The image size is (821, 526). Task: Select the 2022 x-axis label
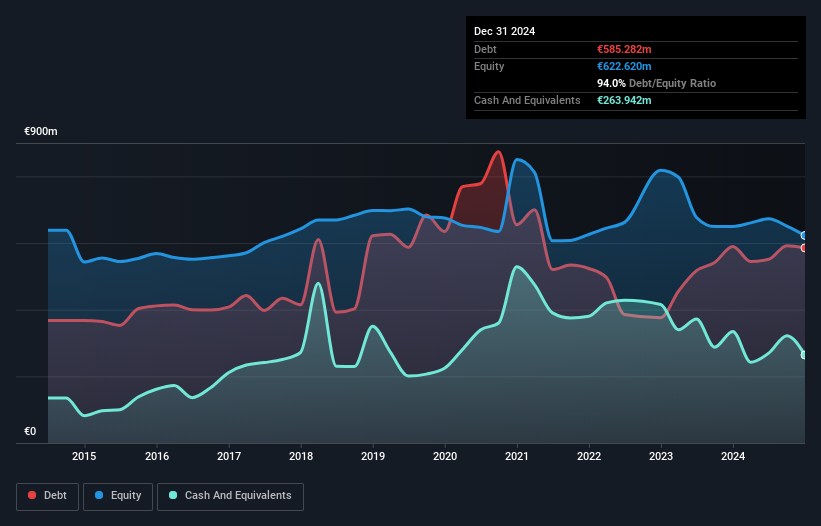coord(589,456)
